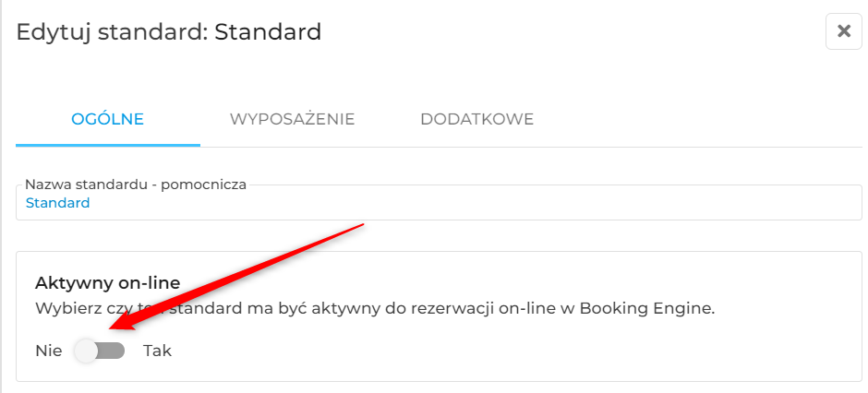Open the WYPOSAŻENIE tab
Viewport: 868px width, 393px height.
pyautogui.click(x=293, y=119)
